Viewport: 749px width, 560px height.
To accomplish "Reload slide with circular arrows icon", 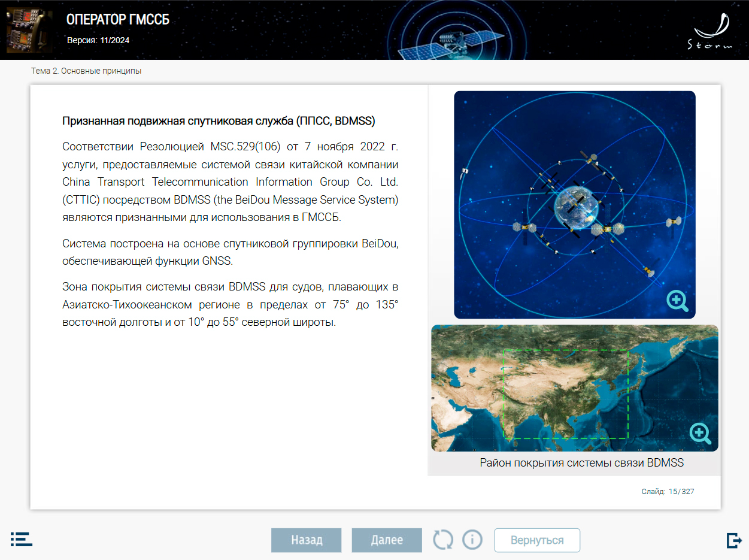I will coord(443,540).
